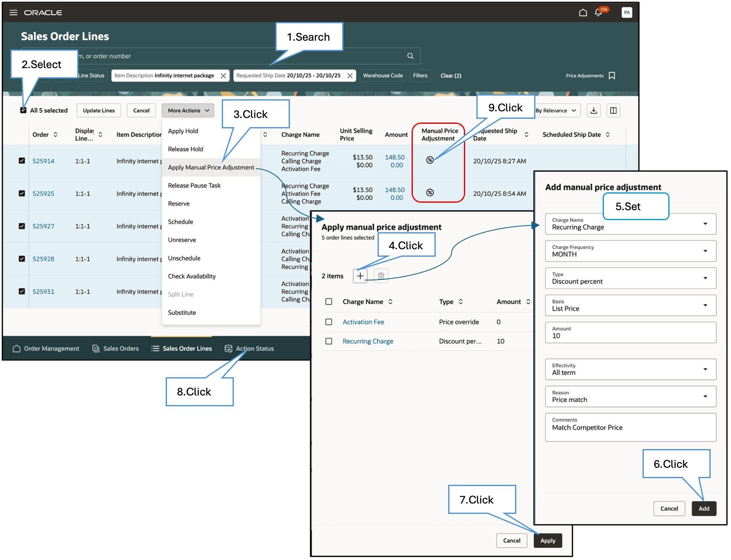Screen dimensions: 731x560
Task: Click the home icon in the header
Action: point(583,12)
